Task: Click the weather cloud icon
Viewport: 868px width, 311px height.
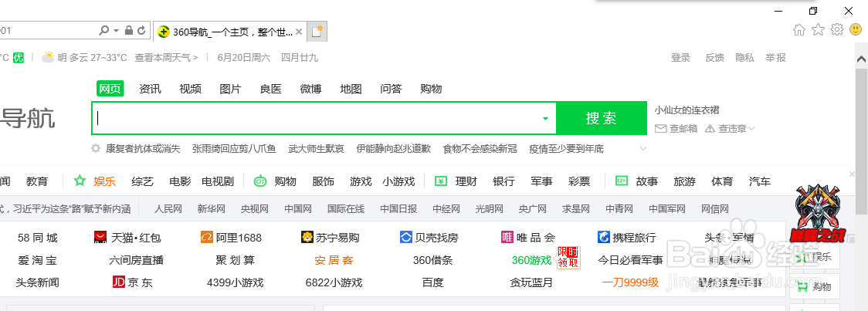Action: click(49, 57)
